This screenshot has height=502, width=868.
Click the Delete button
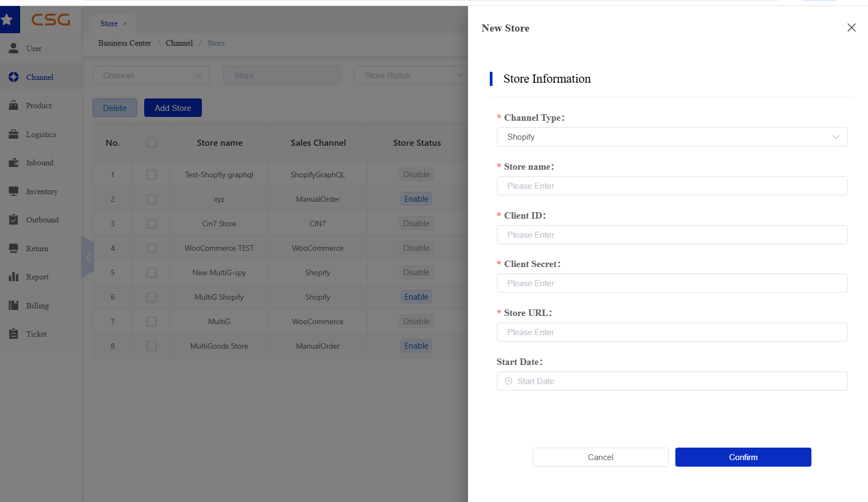coord(115,108)
